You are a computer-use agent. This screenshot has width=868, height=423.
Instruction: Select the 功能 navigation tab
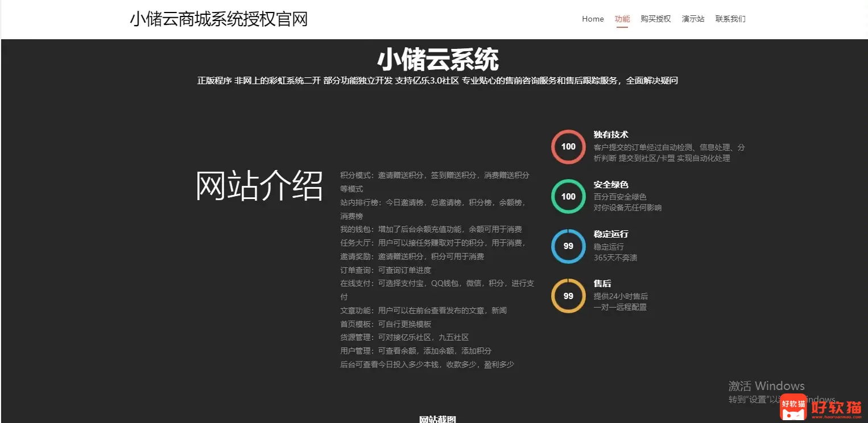click(x=622, y=19)
